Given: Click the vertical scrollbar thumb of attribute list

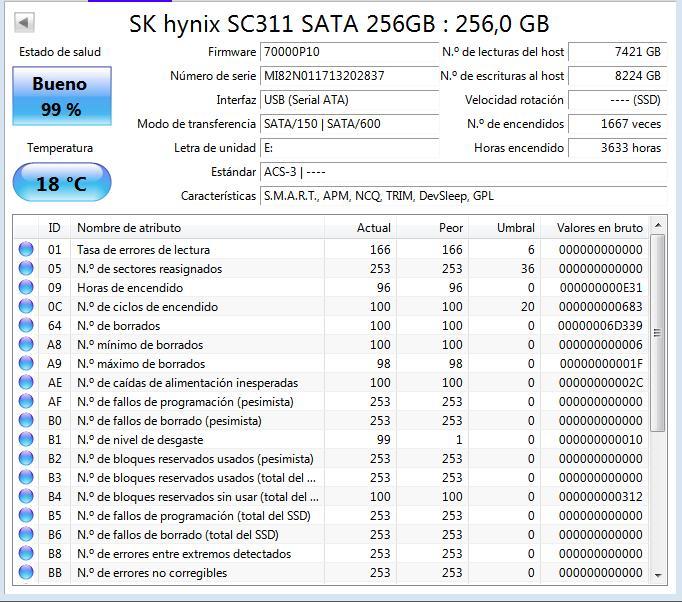Looking at the screenshot, I should 658,333.
